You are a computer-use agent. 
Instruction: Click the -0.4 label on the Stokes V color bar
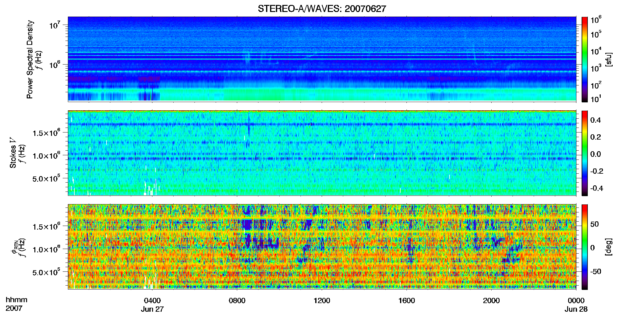pos(596,188)
